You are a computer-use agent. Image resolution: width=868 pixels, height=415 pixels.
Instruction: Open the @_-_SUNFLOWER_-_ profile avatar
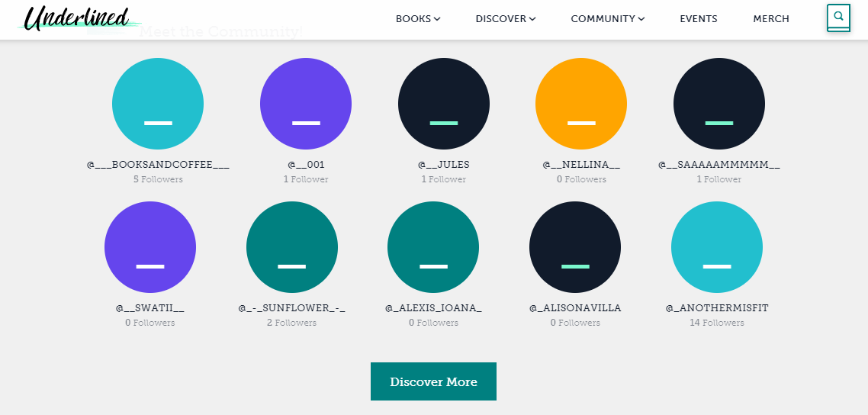click(292, 246)
